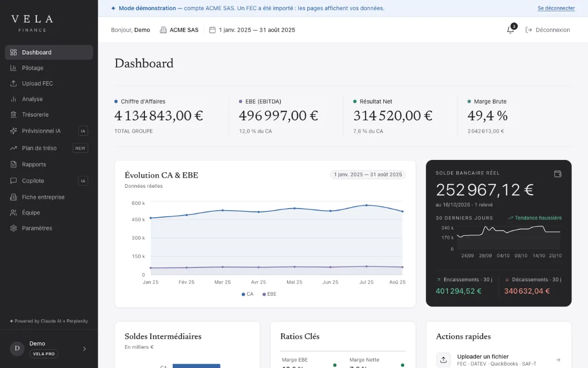Click the EBE value 496 997,00 €

[x=278, y=116]
